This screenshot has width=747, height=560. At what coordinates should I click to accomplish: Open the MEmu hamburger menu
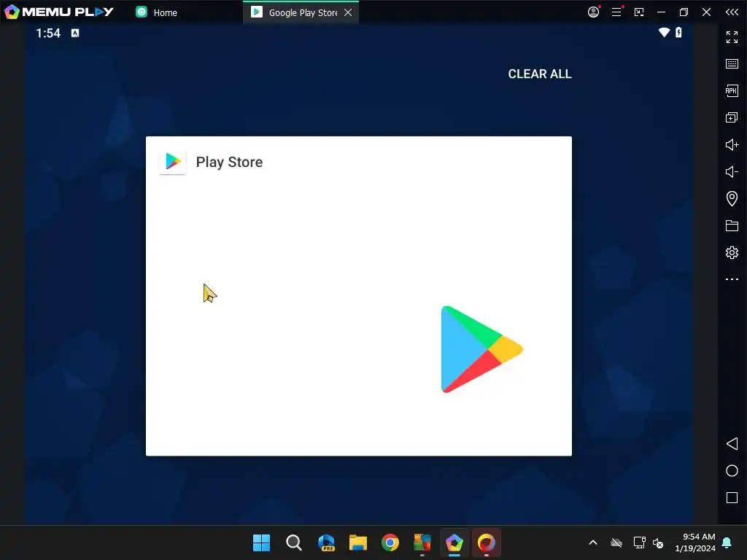click(x=616, y=12)
